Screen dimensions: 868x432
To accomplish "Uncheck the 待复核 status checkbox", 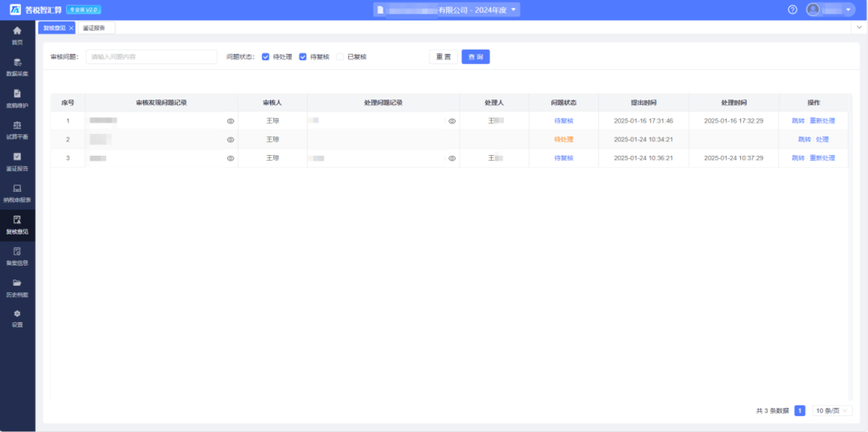I will [303, 56].
